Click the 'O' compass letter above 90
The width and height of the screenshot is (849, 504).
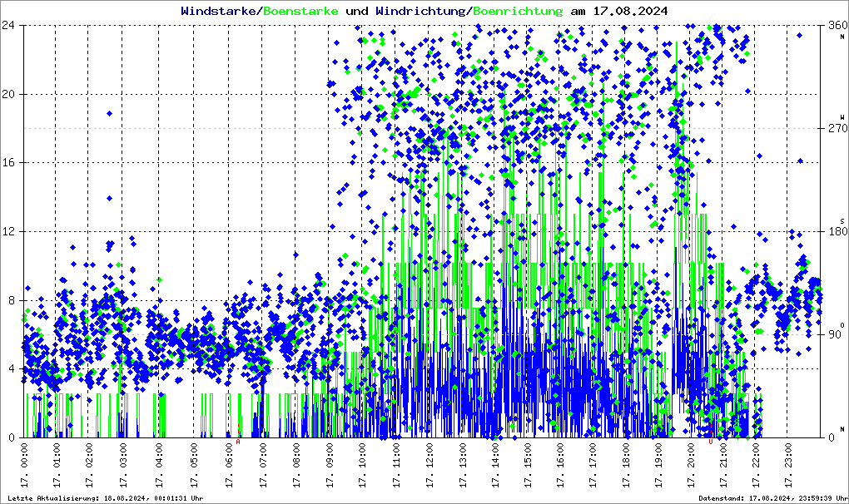pyautogui.click(x=842, y=324)
